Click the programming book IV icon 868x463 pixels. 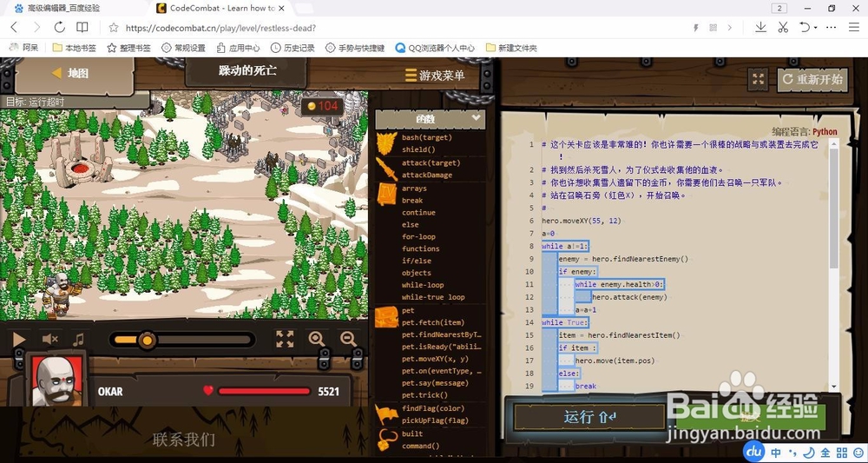pos(386,195)
